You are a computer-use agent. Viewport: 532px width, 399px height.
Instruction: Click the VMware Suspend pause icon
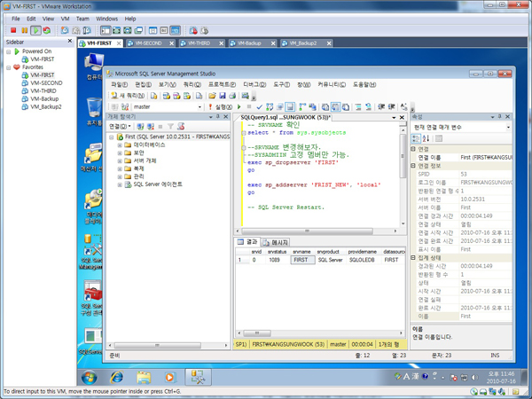click(25, 30)
